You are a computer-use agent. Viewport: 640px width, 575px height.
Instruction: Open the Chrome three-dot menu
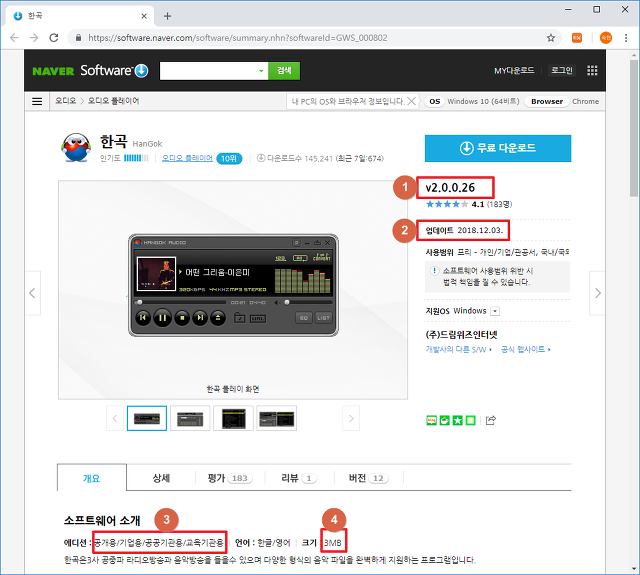626,38
